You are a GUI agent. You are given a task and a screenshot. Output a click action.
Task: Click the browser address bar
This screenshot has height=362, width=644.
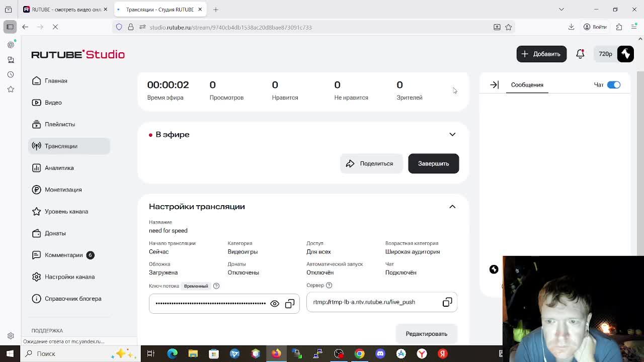(x=314, y=27)
